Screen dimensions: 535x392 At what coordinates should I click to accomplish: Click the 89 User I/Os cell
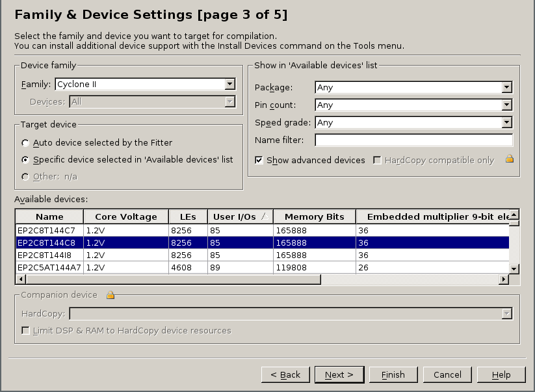point(241,267)
